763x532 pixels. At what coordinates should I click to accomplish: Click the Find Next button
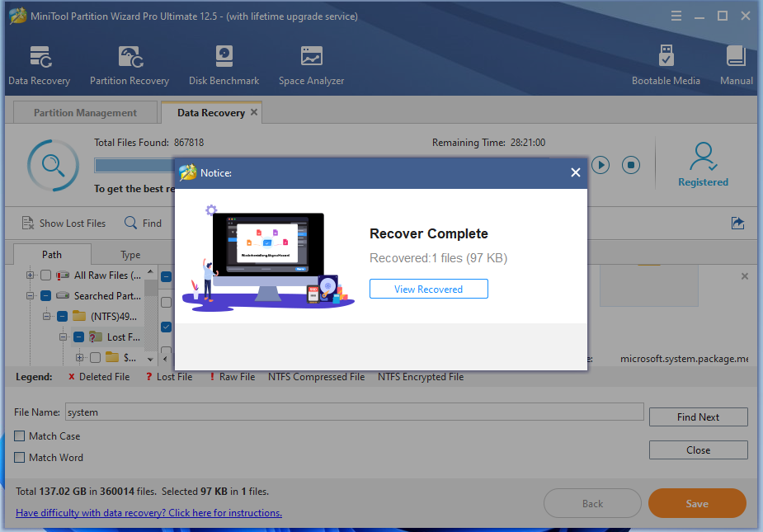pos(699,417)
